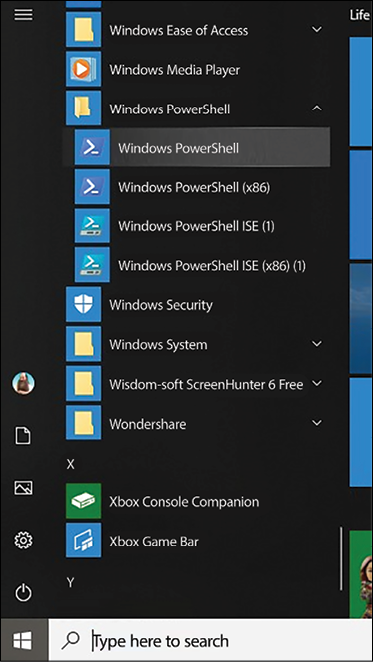Expand Wisdom-soft ScreenHunter 6 Free chevron
Image resolution: width=373 pixels, height=662 pixels.
(317, 383)
